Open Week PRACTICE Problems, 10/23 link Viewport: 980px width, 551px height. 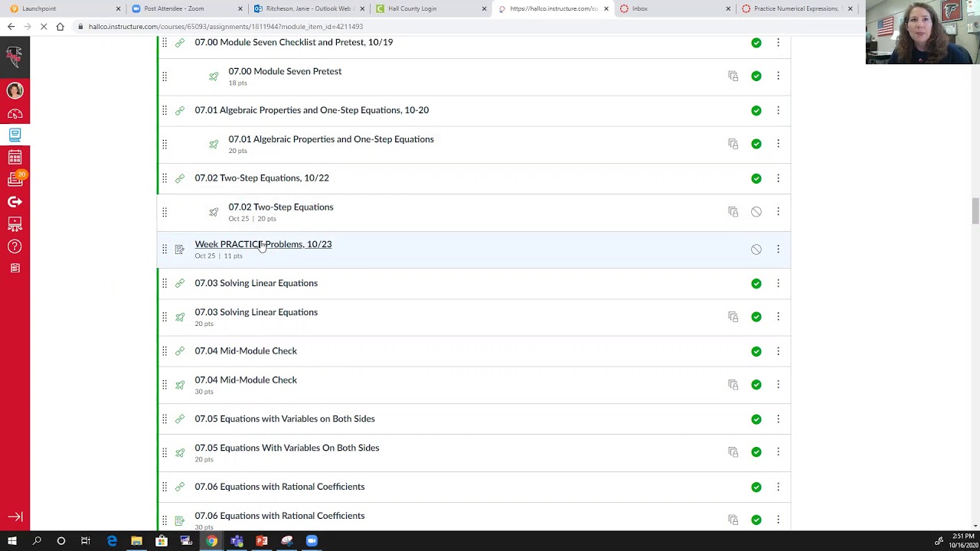point(263,244)
